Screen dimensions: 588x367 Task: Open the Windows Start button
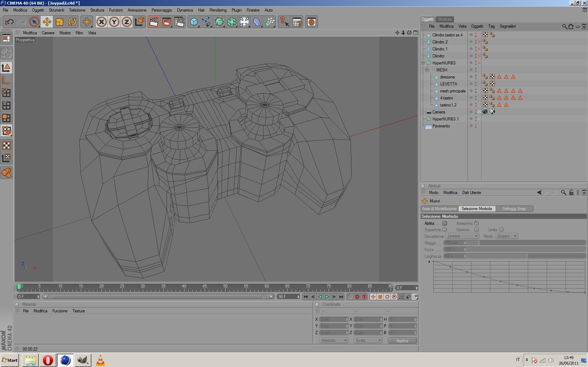(10, 360)
